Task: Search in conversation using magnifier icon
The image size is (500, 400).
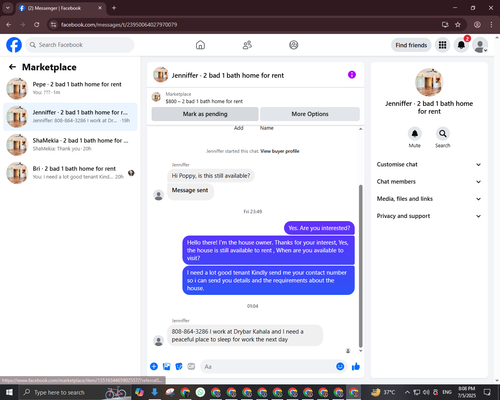Action: pyautogui.click(x=443, y=134)
